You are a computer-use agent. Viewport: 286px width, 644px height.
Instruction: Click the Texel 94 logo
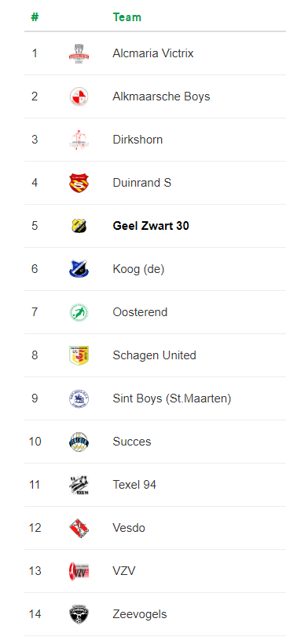[79, 485]
